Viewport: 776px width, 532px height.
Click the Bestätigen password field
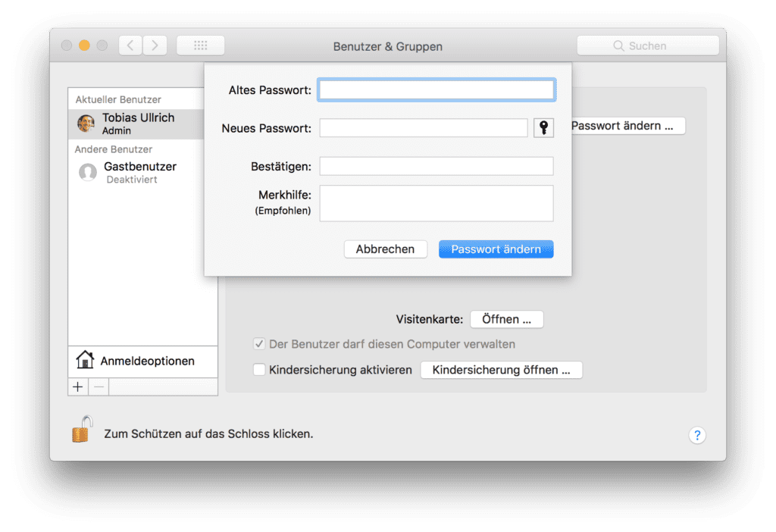[436, 166]
